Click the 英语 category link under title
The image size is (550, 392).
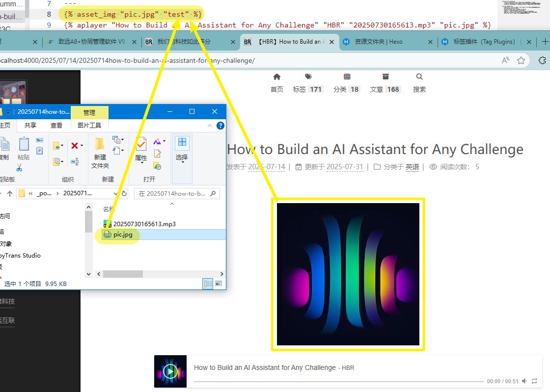pos(412,167)
